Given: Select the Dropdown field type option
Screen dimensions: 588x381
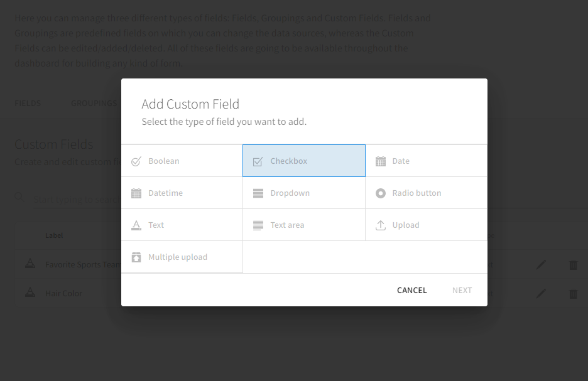Looking at the screenshot, I should (290, 193).
